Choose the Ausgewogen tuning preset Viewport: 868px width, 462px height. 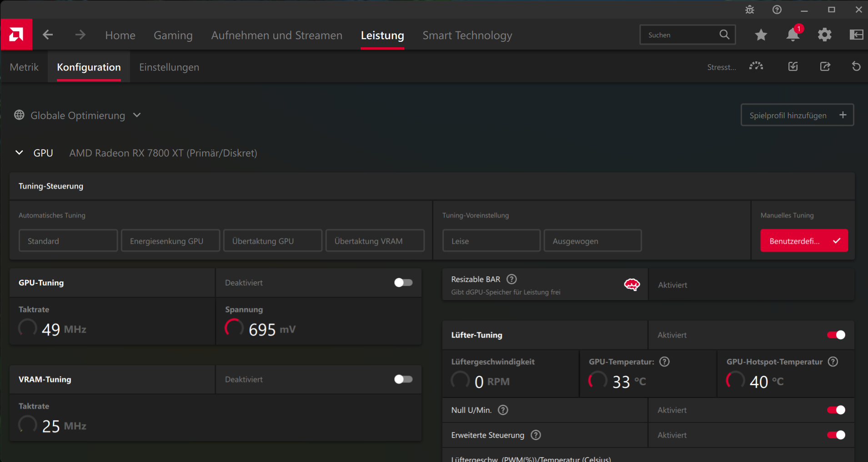(593, 241)
